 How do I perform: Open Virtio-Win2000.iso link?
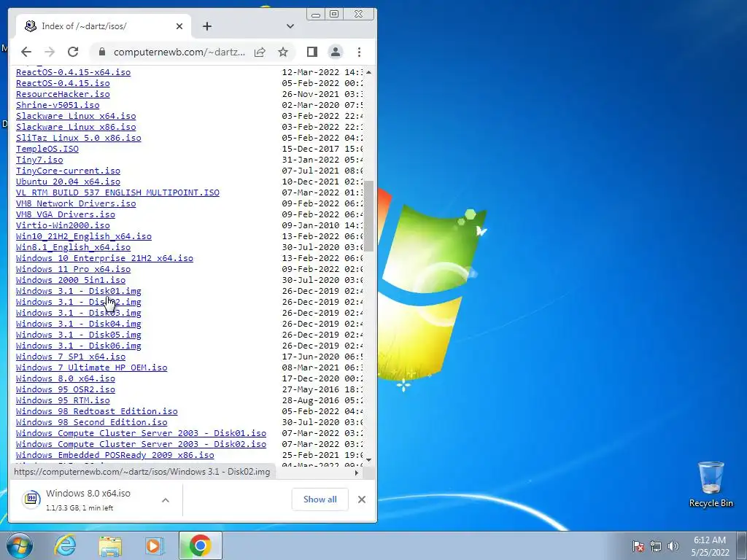click(x=63, y=226)
